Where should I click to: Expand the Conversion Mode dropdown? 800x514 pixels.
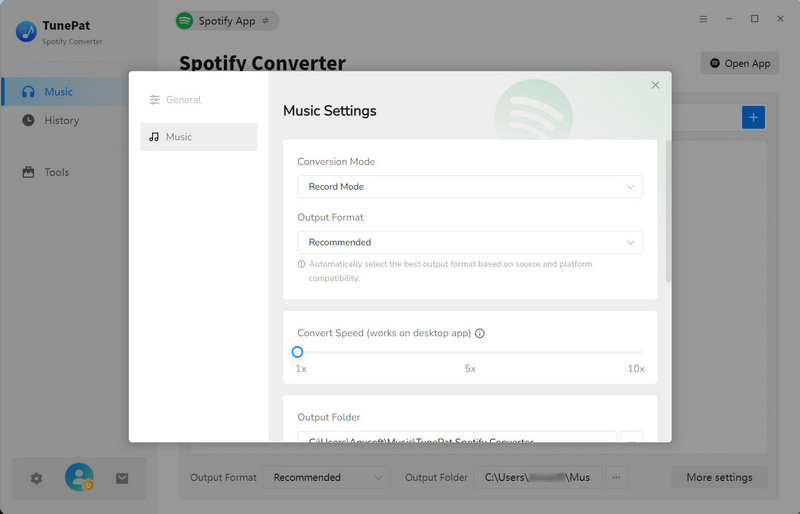(x=470, y=187)
